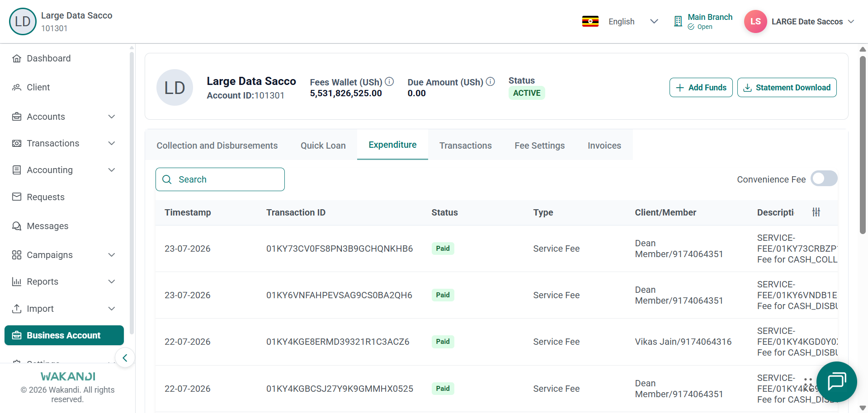Click the Reports bar chart icon

click(17, 282)
